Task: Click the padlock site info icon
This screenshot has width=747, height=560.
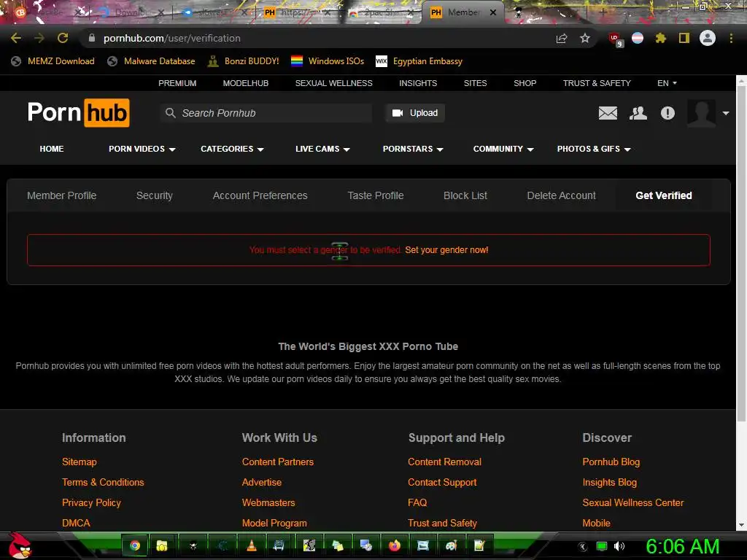Action: click(x=92, y=38)
